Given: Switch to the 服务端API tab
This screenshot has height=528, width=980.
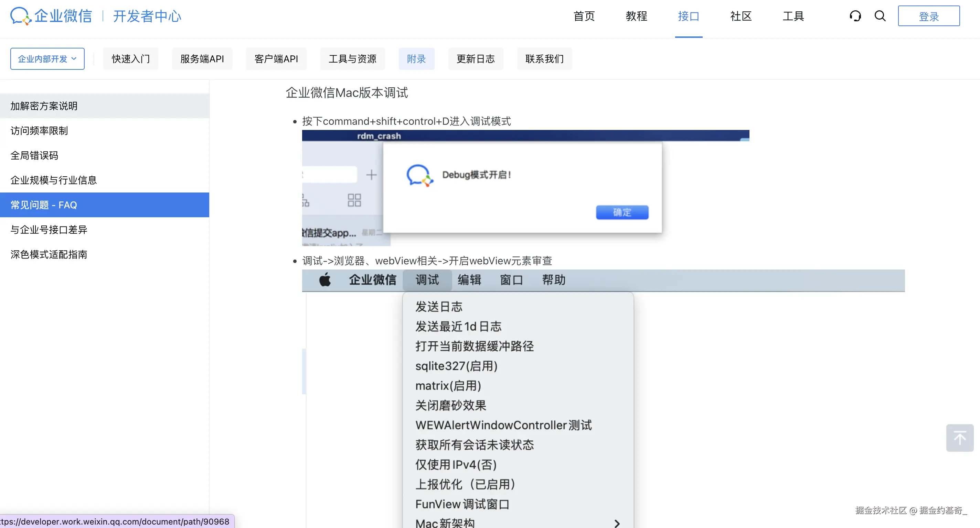Looking at the screenshot, I should pyautogui.click(x=202, y=59).
